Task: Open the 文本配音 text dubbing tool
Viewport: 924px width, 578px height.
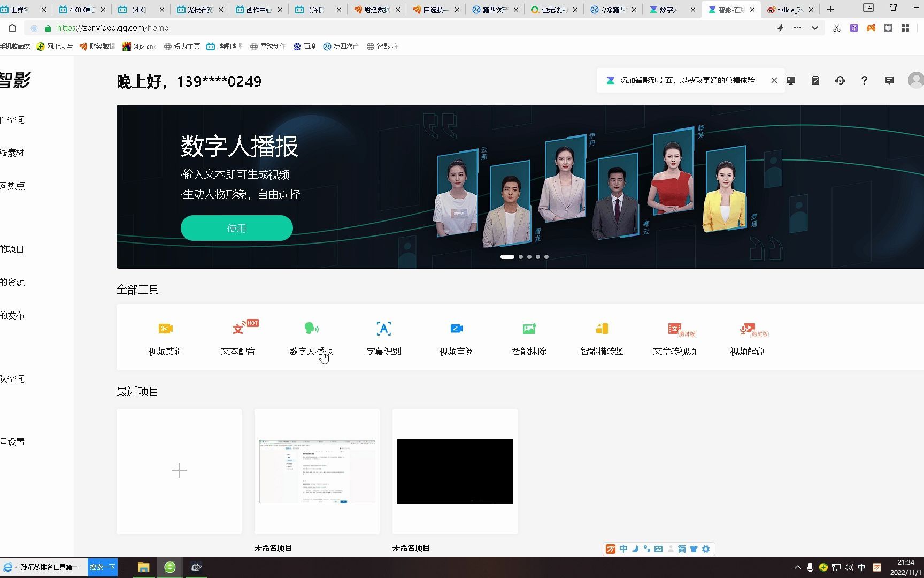Action: [x=238, y=338]
